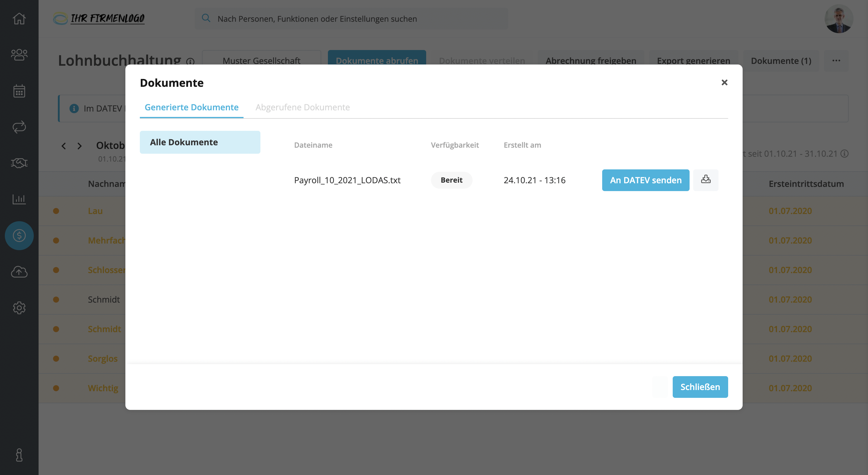This screenshot has width=868, height=475.
Task: Open the handshake recruiting icon in sidebar
Action: 19,163
